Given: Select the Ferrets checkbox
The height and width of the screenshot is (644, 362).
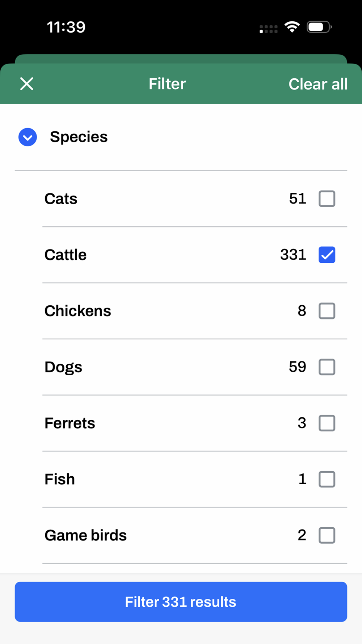Looking at the screenshot, I should 327,423.
